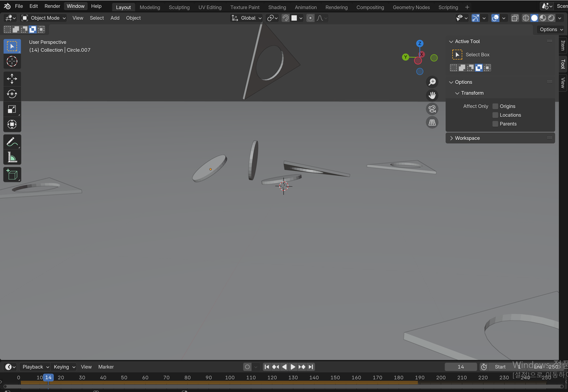Open the Render menu
This screenshot has width=568, height=392.
(x=52, y=7)
